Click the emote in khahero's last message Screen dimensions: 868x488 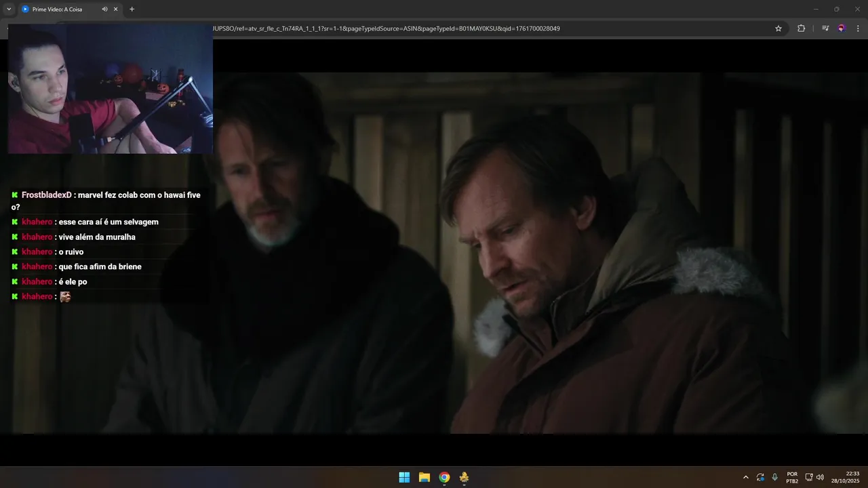65,297
